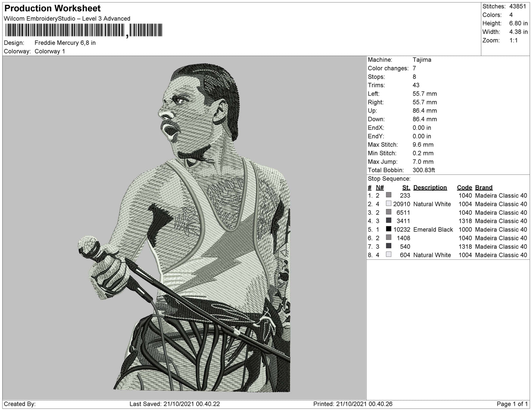
Task: Click 'Madeira Classic 40' in row 3
Action: pyautogui.click(x=501, y=212)
